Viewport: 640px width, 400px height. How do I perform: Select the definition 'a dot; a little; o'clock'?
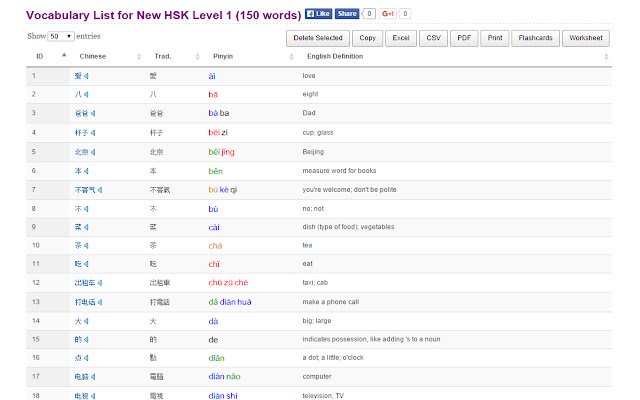point(333,358)
